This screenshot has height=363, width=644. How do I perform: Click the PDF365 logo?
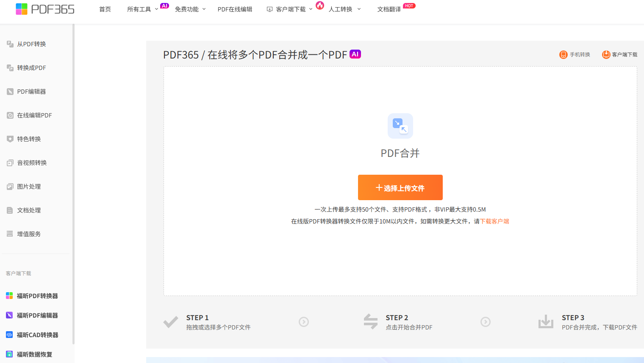(45, 9)
